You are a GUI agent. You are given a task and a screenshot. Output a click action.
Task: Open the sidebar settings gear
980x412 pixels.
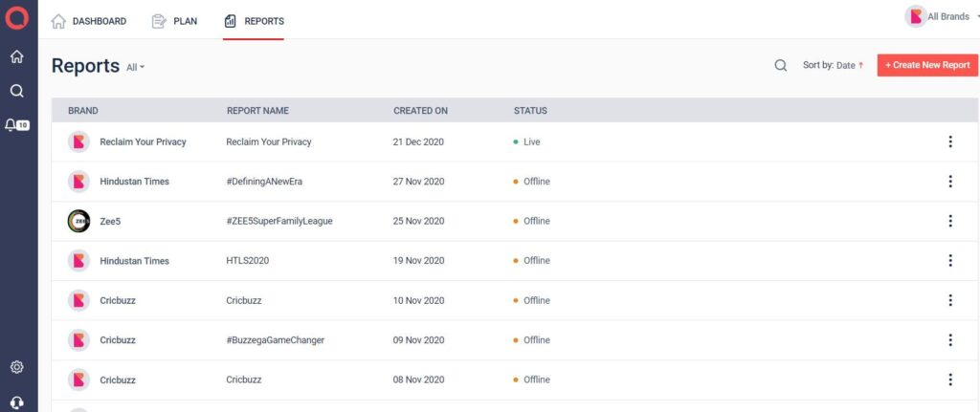point(17,367)
